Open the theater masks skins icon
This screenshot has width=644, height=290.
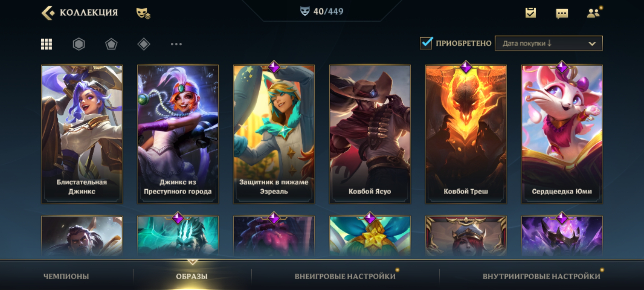pyautogui.click(x=143, y=13)
